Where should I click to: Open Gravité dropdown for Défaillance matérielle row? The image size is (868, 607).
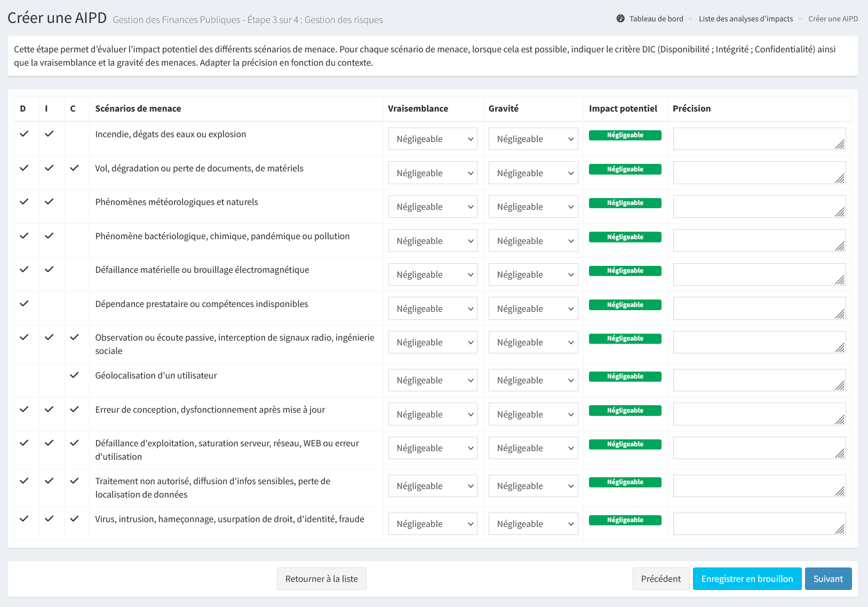pos(533,274)
